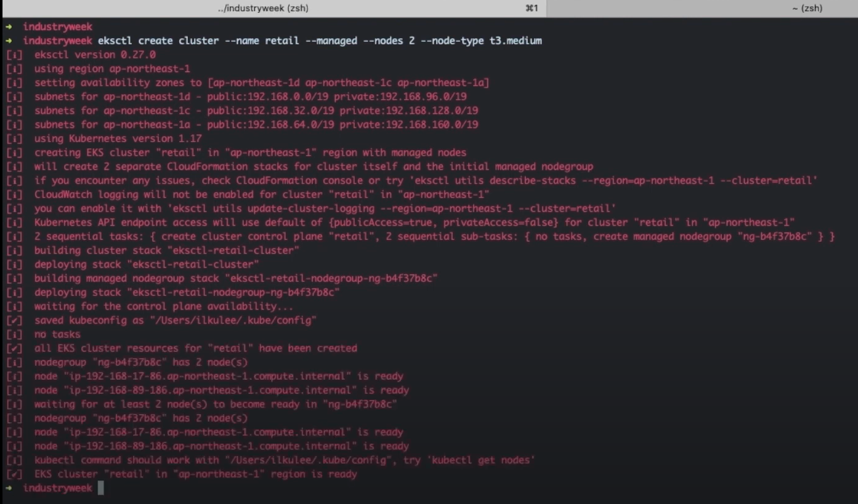
Task: Click the ⌘1 shortcut label on first tab
Action: click(532, 8)
